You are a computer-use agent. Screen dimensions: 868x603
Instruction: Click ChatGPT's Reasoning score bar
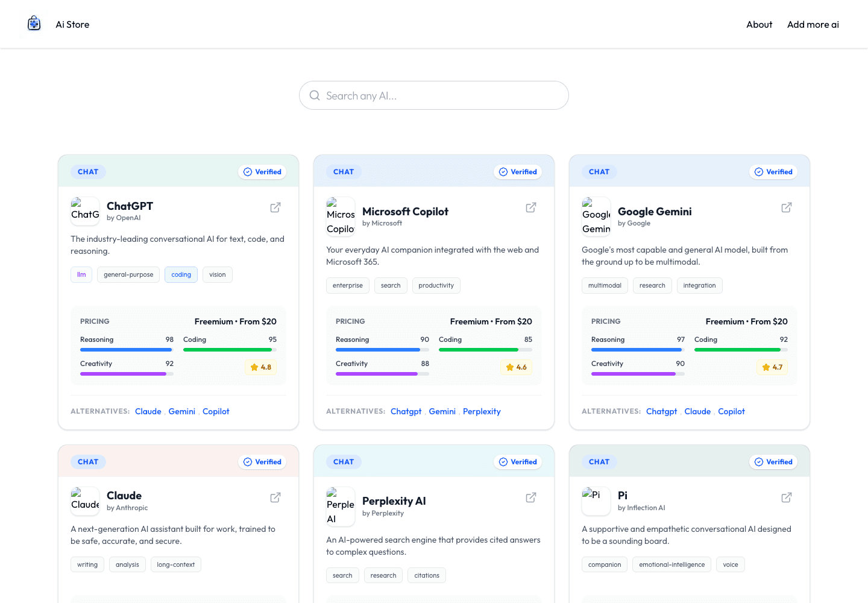click(127, 350)
